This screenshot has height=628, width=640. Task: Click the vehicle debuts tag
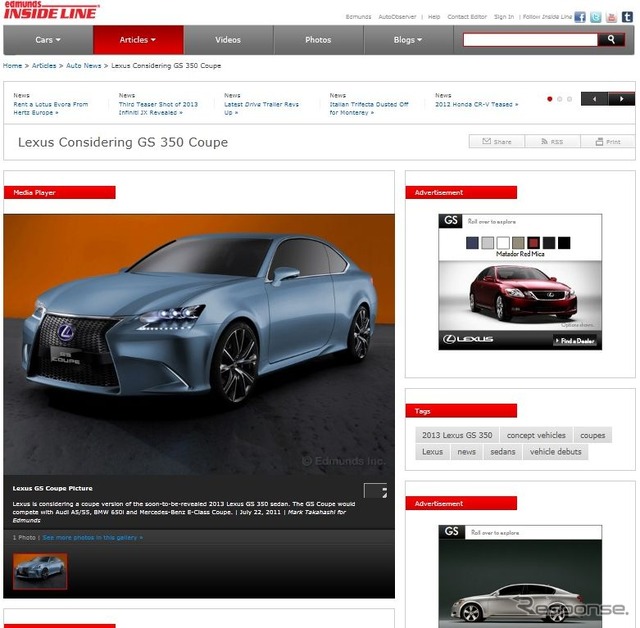click(556, 452)
